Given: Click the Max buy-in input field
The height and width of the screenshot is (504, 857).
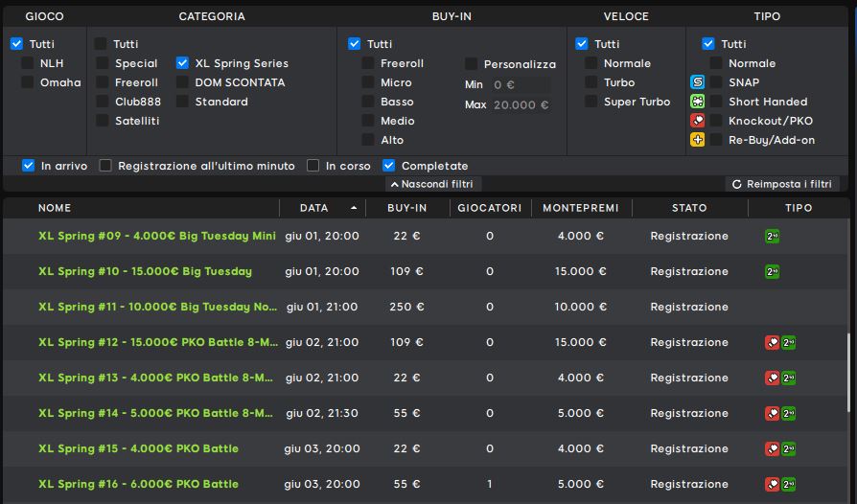Looking at the screenshot, I should click(520, 104).
